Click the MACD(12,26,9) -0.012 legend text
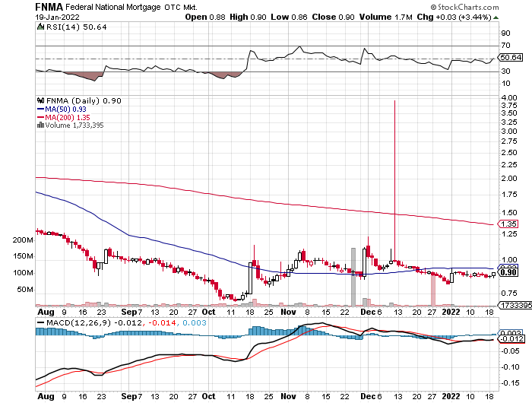Image resolution: width=532 pixels, height=403 pixels. [93, 322]
